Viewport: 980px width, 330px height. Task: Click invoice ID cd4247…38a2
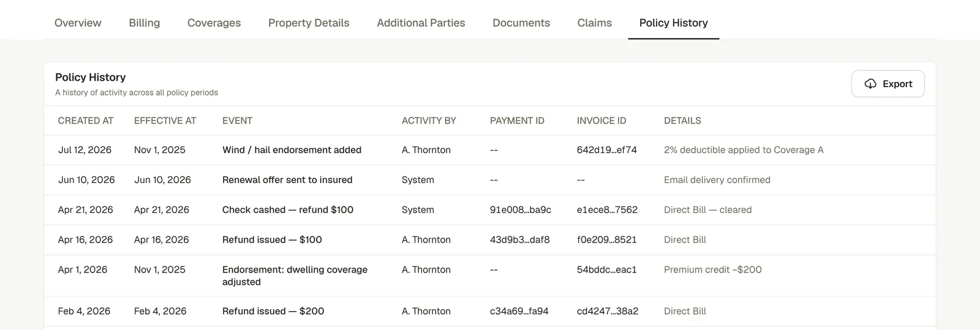pos(608,312)
